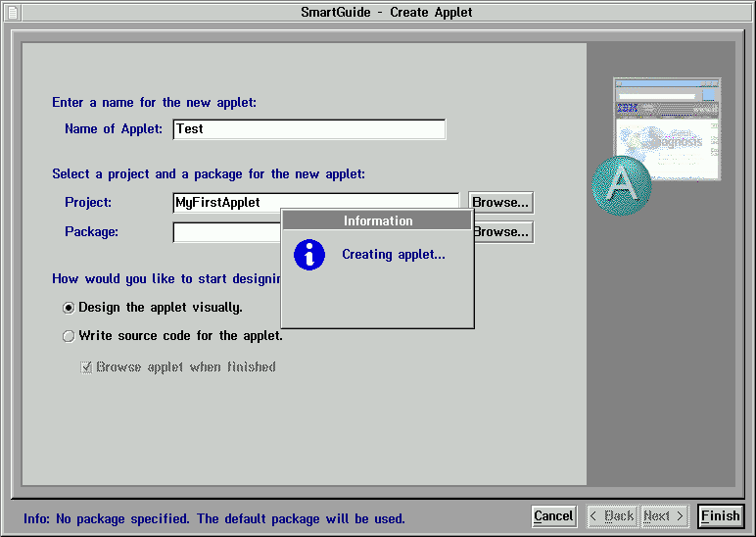Click the SmartGuide - Create Applet title bar

pos(387,12)
